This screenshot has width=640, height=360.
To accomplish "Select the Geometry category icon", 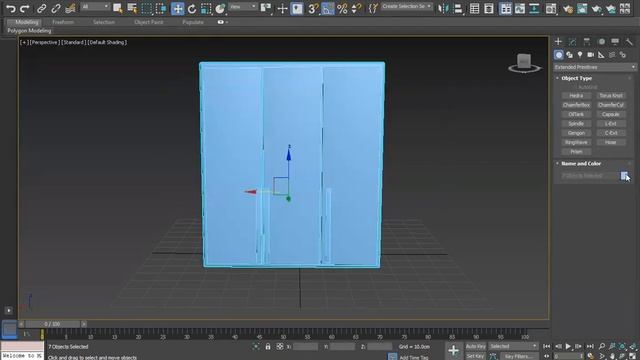I will [x=558, y=55].
